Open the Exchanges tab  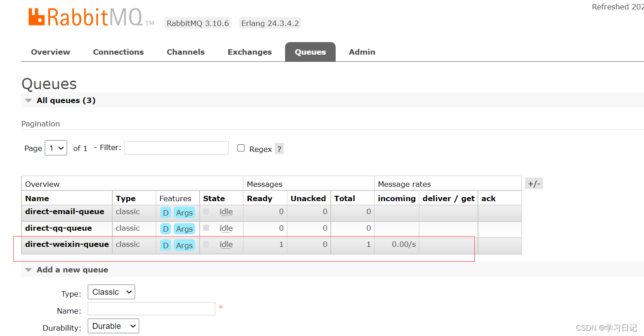click(250, 52)
